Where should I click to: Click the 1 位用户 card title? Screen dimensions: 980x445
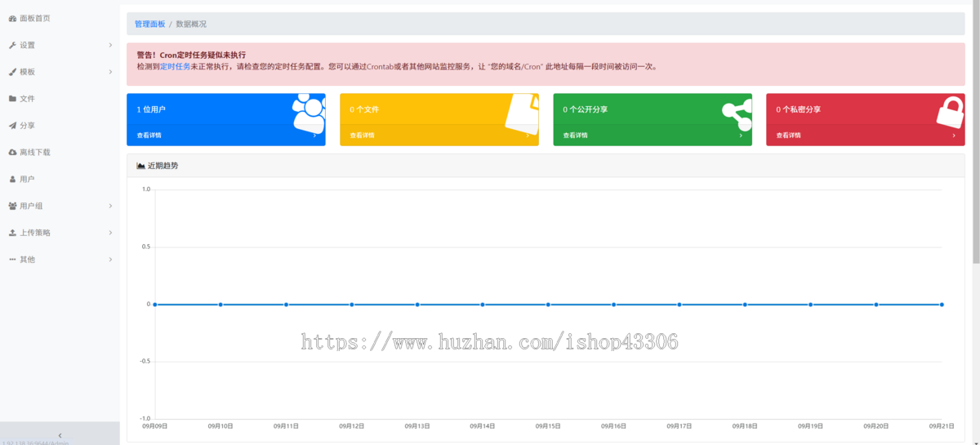pyautogui.click(x=151, y=109)
